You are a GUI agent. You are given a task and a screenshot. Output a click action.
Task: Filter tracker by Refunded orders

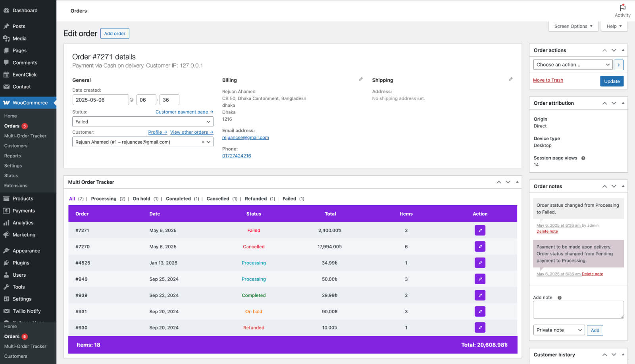pos(256,199)
